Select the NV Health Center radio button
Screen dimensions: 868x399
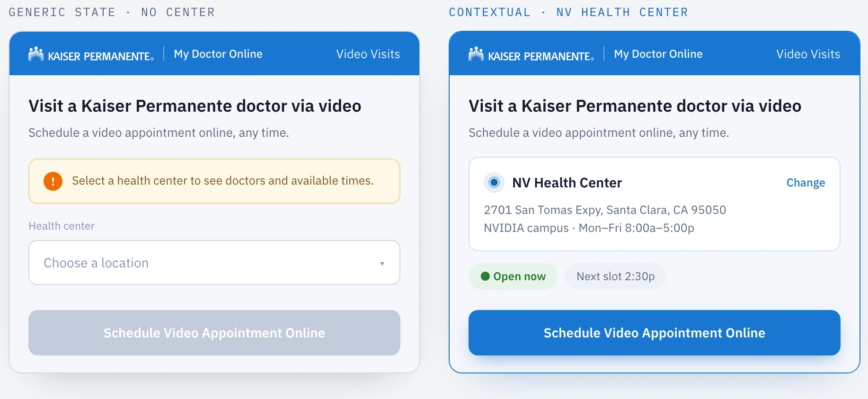(x=494, y=182)
